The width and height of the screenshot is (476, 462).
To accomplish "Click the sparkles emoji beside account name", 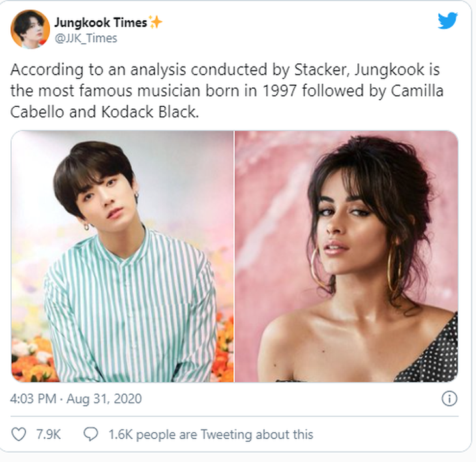I will 156,22.
